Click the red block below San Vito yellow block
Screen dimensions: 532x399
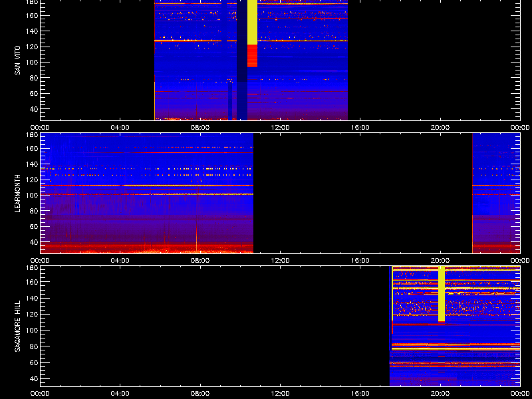pos(252,56)
